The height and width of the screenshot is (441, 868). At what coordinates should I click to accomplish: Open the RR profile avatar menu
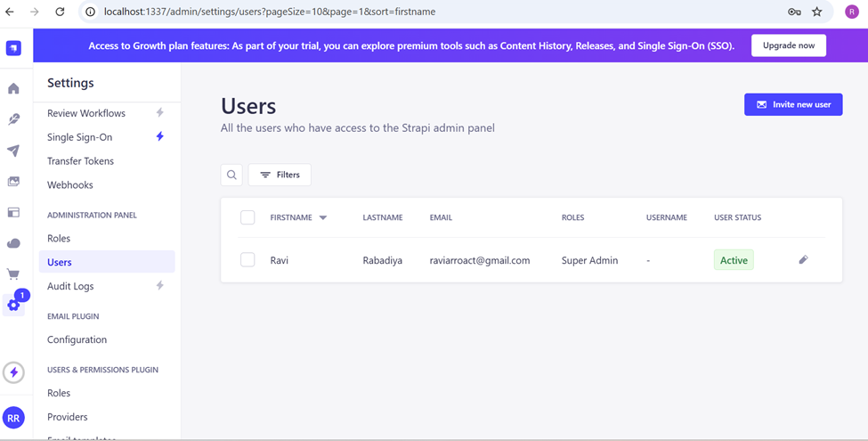click(x=13, y=418)
